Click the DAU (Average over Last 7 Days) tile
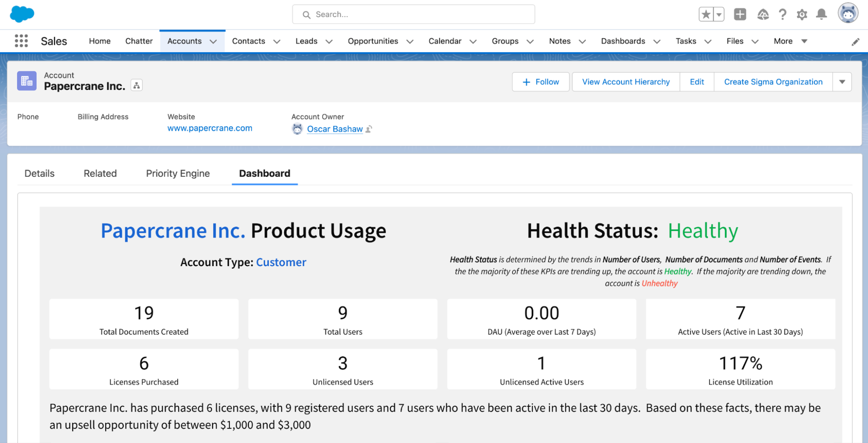This screenshot has width=868, height=443. (542, 319)
